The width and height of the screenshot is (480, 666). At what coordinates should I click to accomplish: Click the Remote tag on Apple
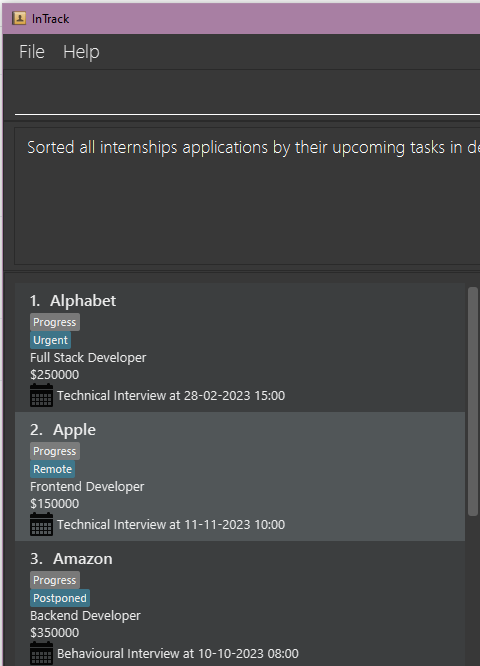tap(53, 469)
